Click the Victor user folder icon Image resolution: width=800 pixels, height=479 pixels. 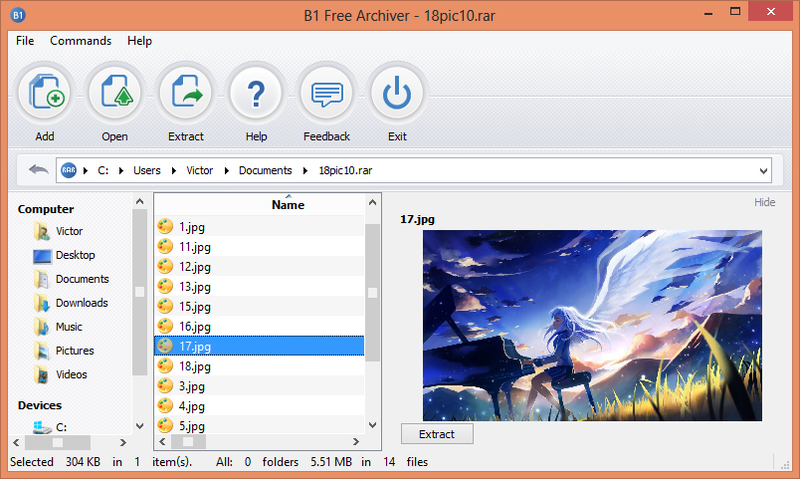(x=42, y=231)
